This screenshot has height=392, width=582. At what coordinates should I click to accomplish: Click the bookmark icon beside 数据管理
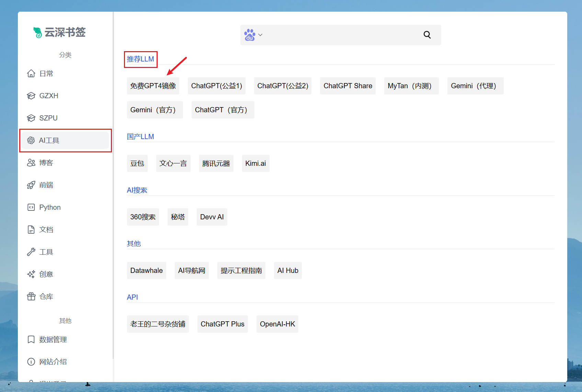pos(31,339)
